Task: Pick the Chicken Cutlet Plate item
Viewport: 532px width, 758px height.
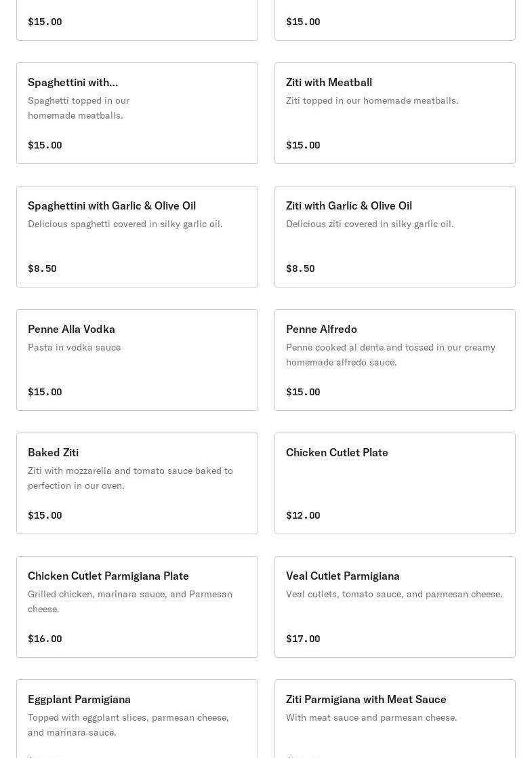Action: 394,483
